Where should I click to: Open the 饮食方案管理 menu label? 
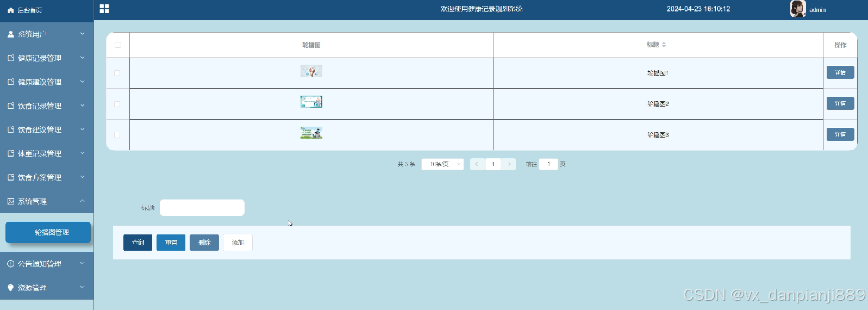[x=39, y=178]
